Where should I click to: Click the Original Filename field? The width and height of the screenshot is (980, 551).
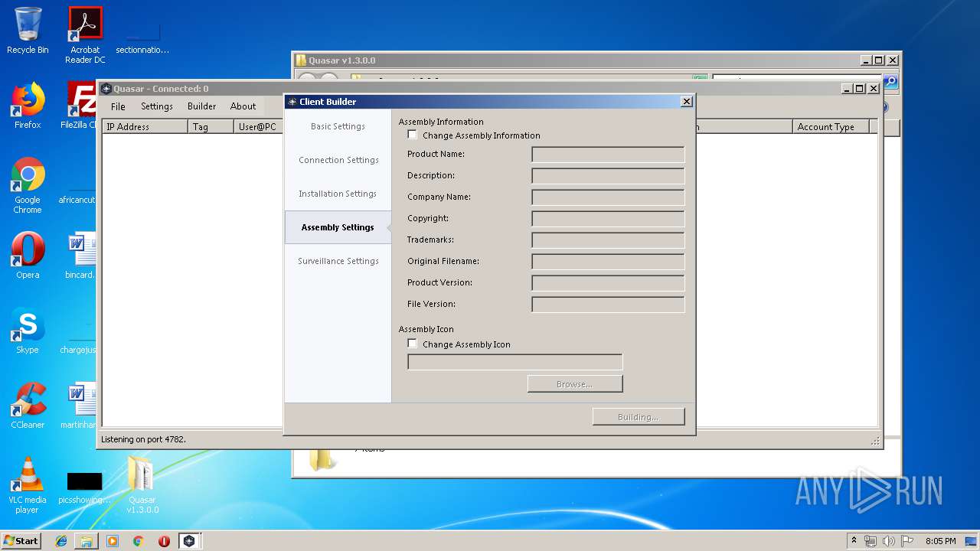tap(608, 262)
